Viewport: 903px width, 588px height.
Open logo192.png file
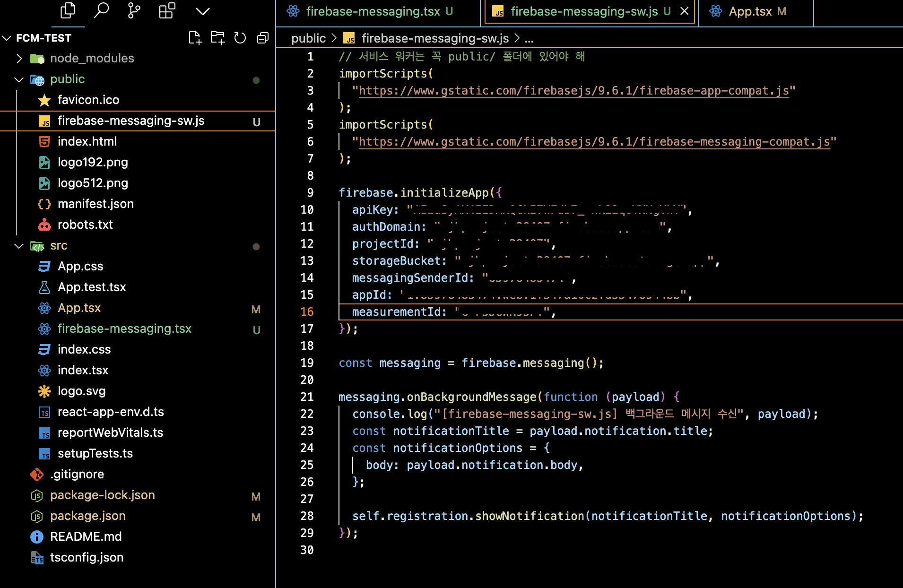tap(93, 162)
